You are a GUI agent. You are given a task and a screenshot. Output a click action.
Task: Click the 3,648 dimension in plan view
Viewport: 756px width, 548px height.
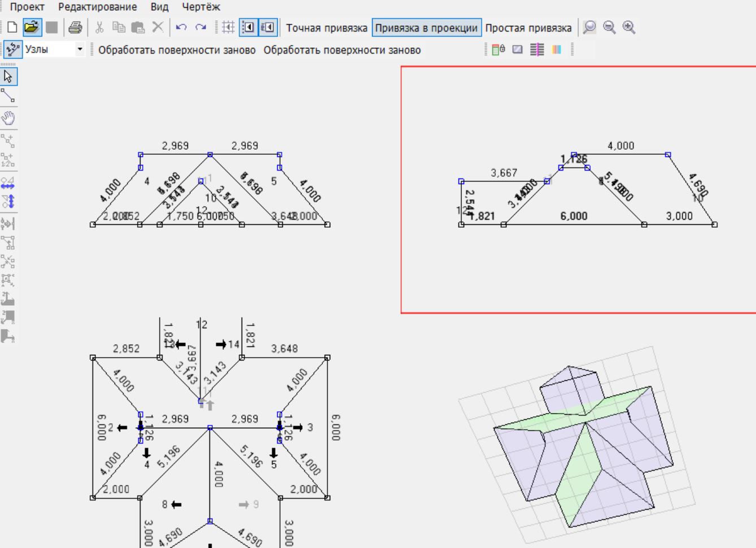284,349
